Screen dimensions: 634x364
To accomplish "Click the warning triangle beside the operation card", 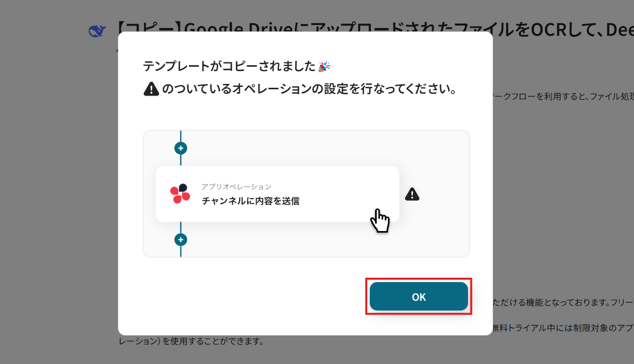I will (412, 194).
